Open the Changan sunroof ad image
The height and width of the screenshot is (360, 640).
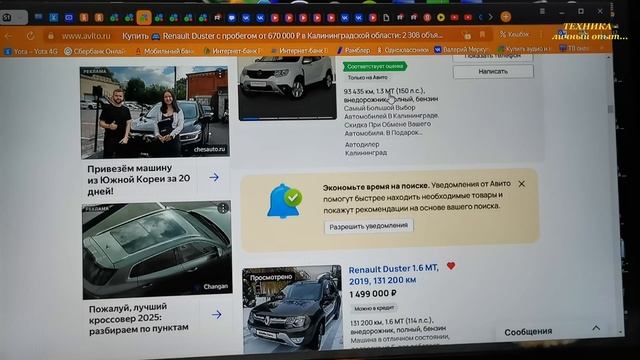tap(157, 250)
